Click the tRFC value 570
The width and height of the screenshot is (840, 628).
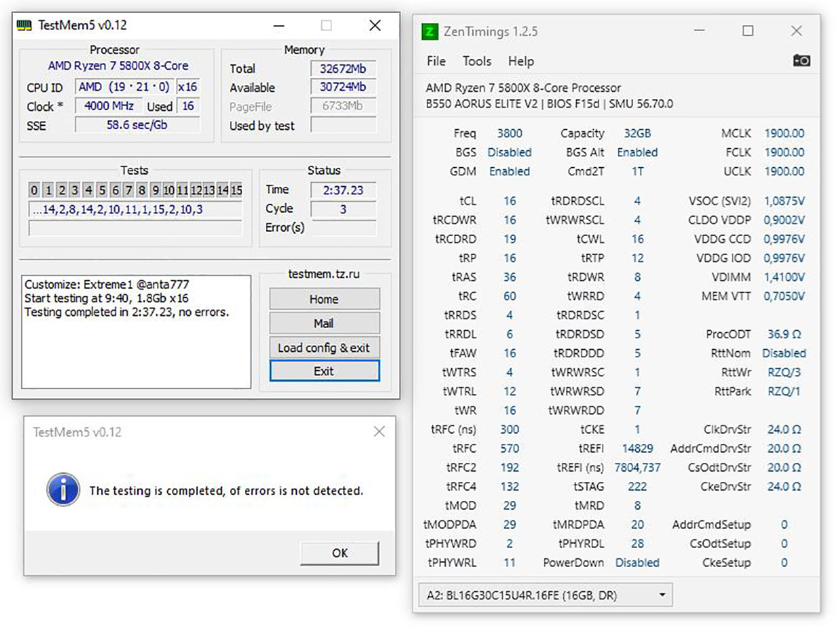click(x=509, y=449)
